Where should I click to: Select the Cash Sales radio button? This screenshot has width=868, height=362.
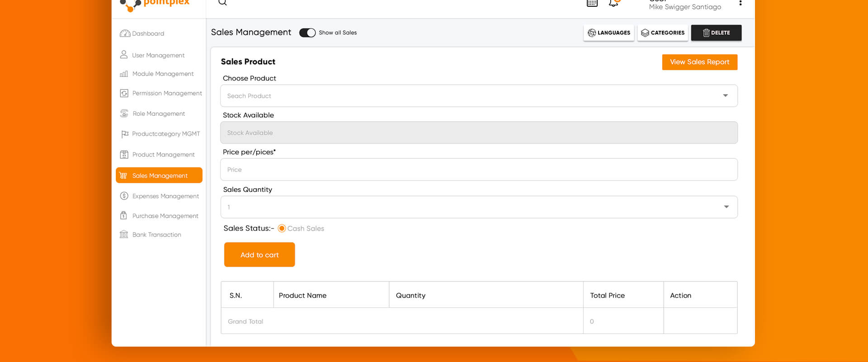pyautogui.click(x=282, y=229)
